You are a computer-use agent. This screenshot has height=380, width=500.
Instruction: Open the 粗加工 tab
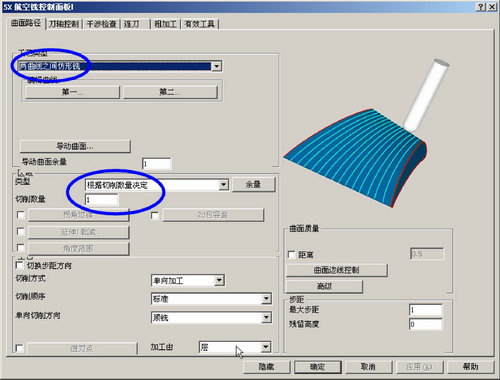pyautogui.click(x=165, y=24)
